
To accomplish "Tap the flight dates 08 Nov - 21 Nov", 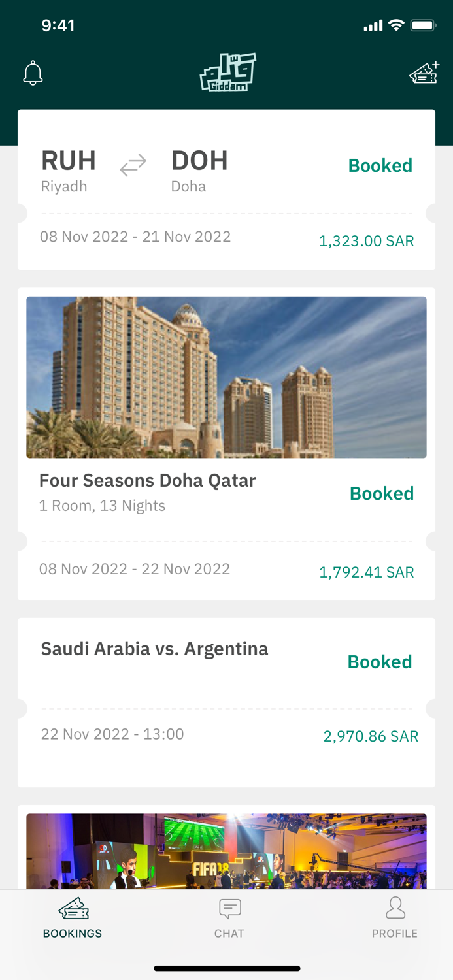I will (x=135, y=237).
